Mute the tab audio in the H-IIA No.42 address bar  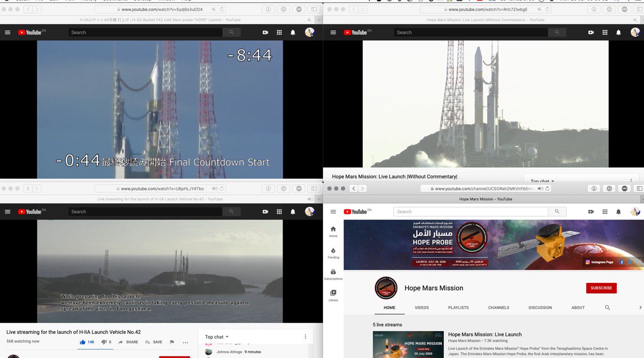pos(215,188)
